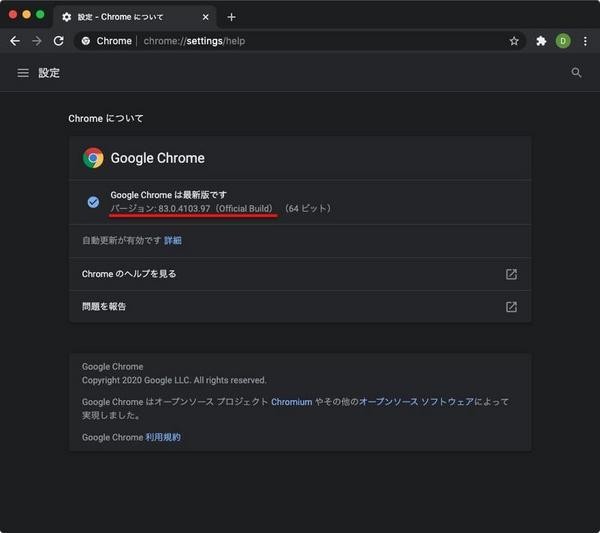This screenshot has width=600, height=533.
Task: Focus the address bar showing chrome://settings/help
Action: 298,41
